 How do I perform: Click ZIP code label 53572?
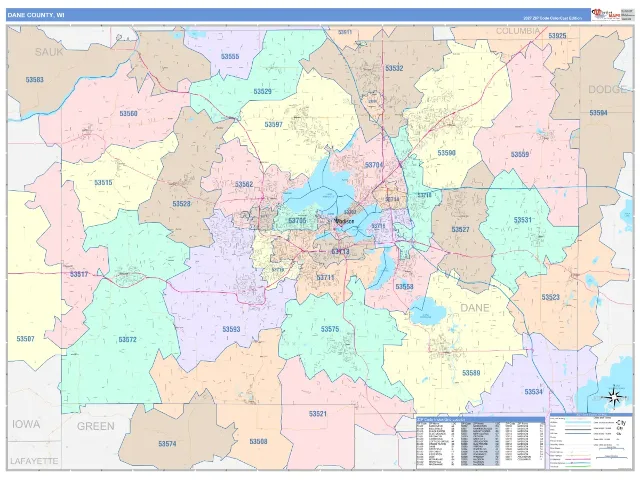pyautogui.click(x=127, y=340)
